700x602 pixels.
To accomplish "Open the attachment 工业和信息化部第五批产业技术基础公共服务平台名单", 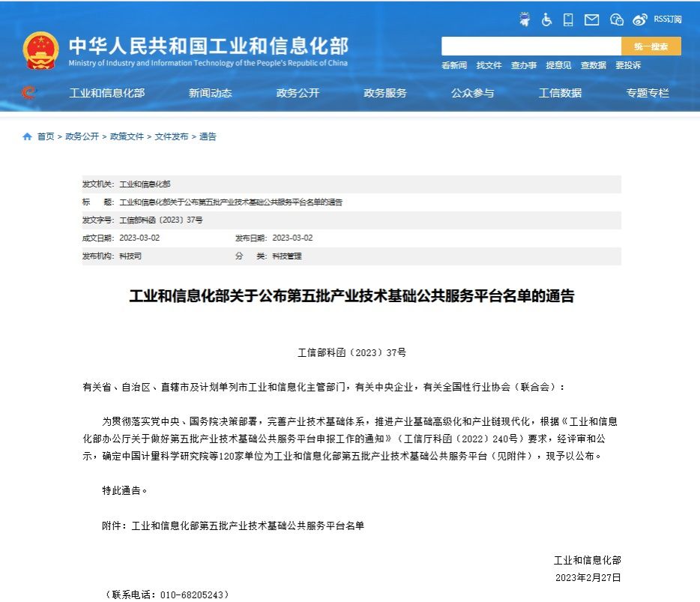I will click(248, 526).
